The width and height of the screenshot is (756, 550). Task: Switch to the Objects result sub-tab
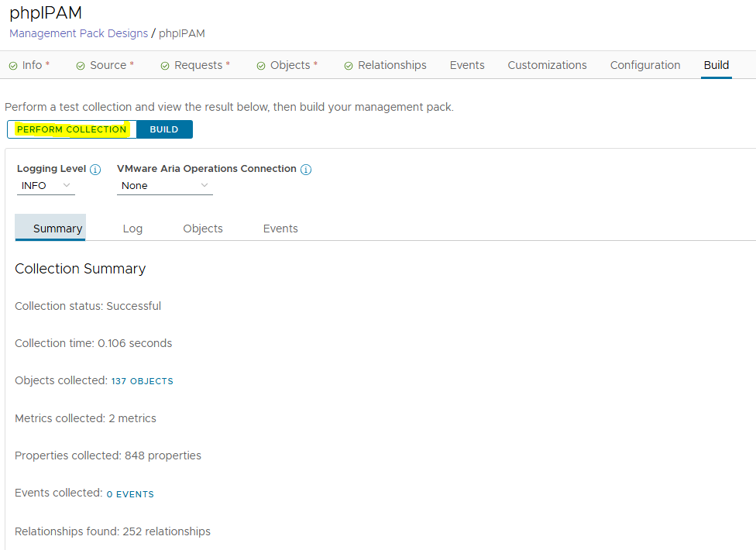pos(203,229)
